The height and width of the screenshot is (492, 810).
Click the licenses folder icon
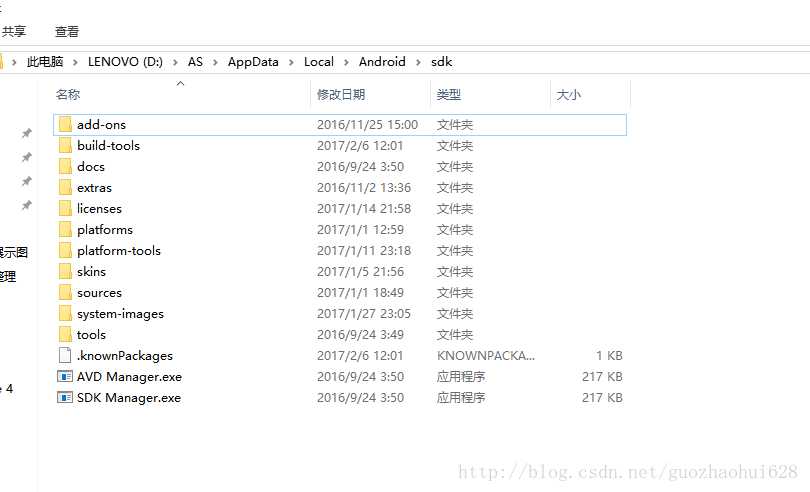65,209
